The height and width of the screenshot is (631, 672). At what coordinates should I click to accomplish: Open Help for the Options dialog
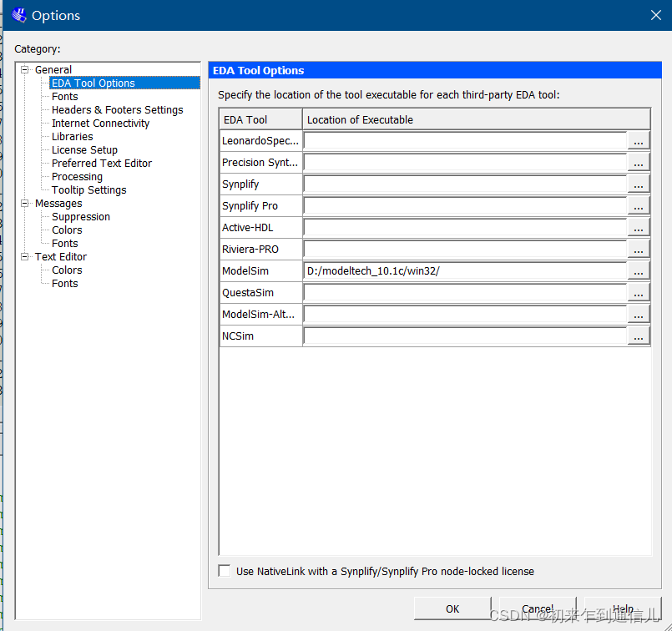coord(623,608)
